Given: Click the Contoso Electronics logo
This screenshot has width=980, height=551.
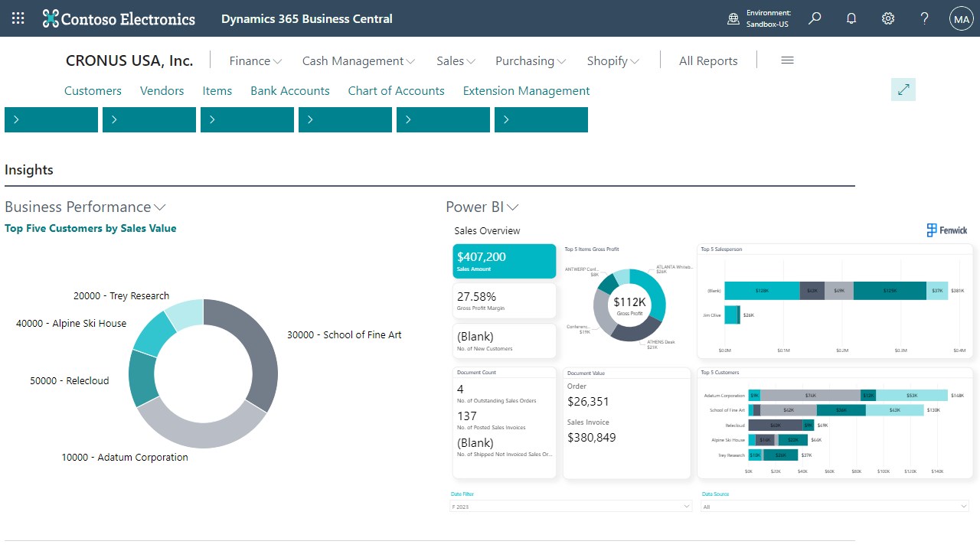Looking at the screenshot, I should (x=119, y=18).
